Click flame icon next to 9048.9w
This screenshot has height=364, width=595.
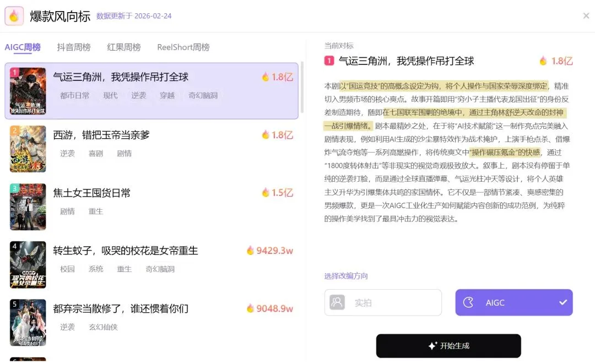click(250, 308)
